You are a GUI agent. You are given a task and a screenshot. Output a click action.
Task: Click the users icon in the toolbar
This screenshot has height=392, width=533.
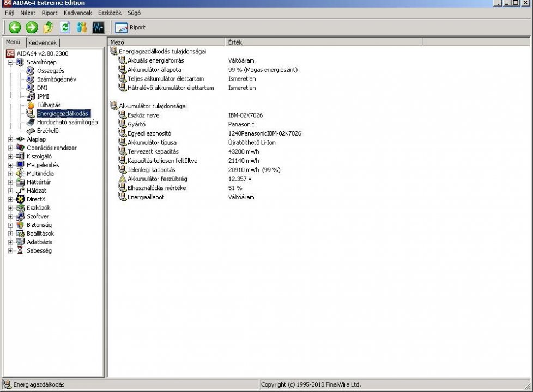click(82, 28)
